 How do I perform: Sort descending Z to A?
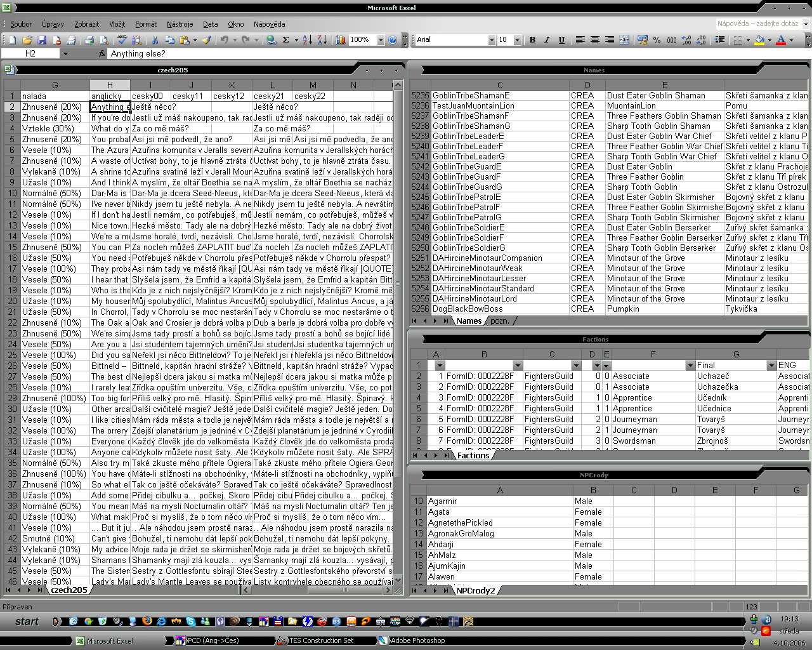322,40
